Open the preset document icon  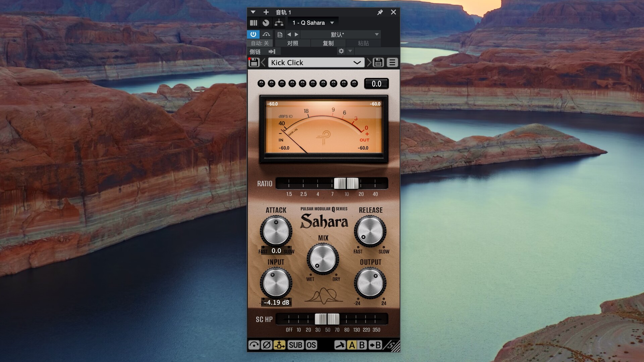280,35
